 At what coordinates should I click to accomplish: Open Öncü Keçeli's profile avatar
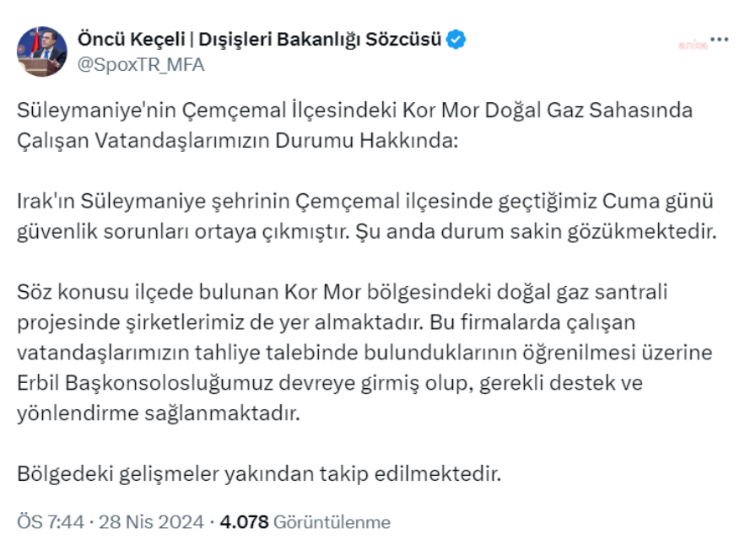tap(42, 51)
